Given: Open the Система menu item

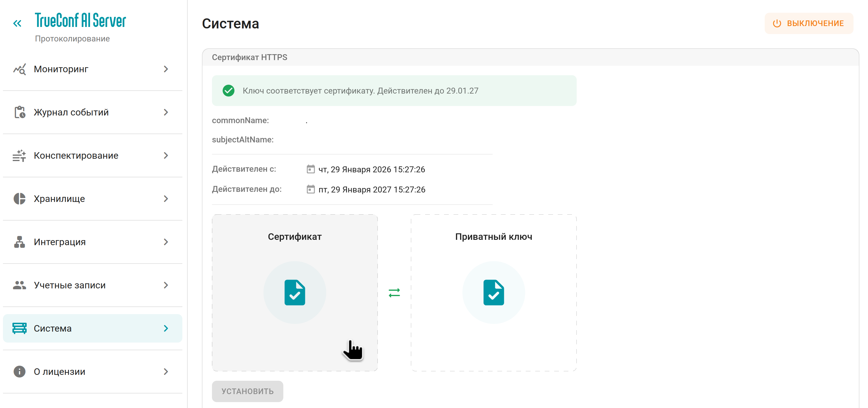Looking at the screenshot, I should [x=53, y=328].
